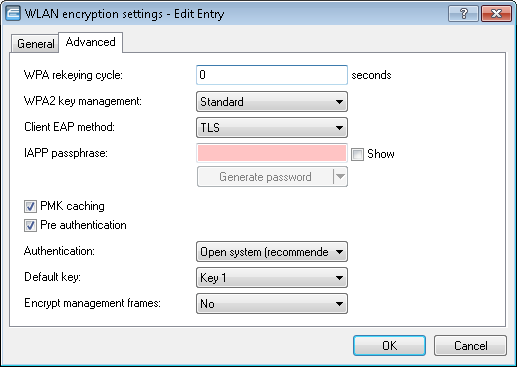Close the WLAN encryption settings dialog
The image size is (517, 367).
[496, 14]
